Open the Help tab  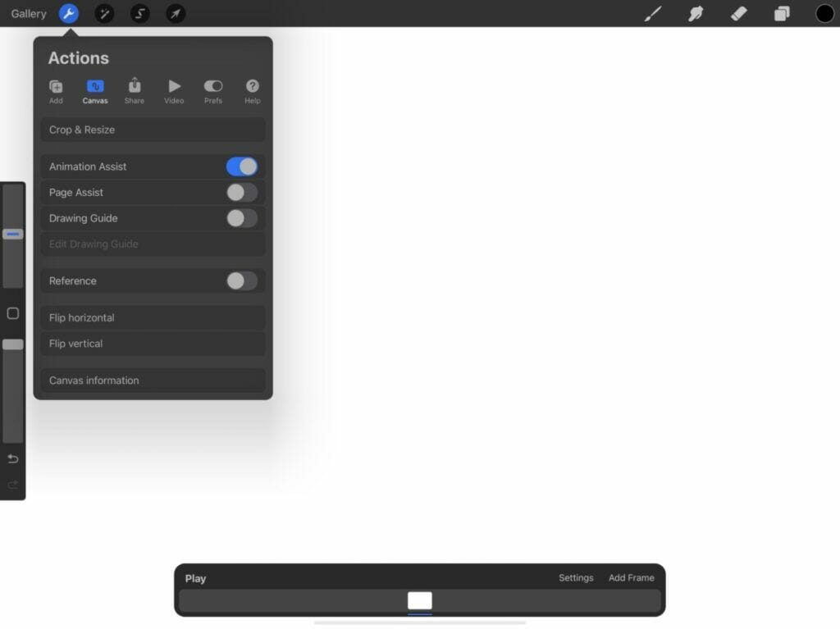(x=253, y=91)
